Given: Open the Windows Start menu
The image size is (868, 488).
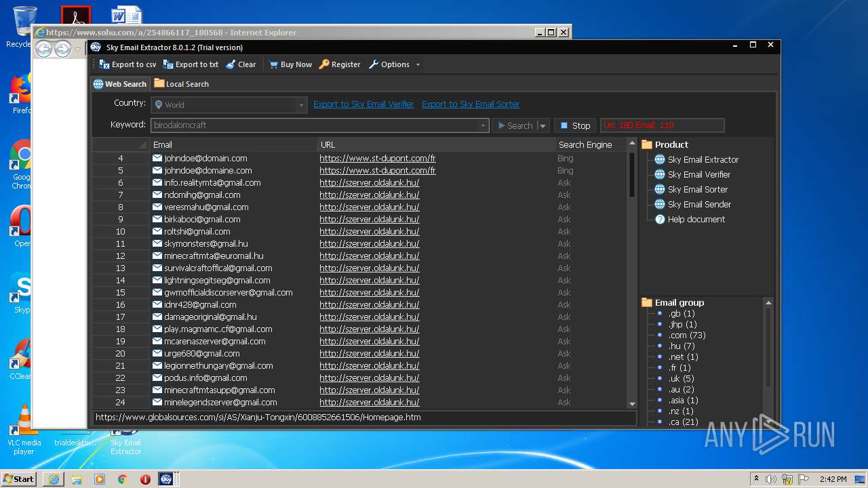Looking at the screenshot, I should click(x=18, y=479).
